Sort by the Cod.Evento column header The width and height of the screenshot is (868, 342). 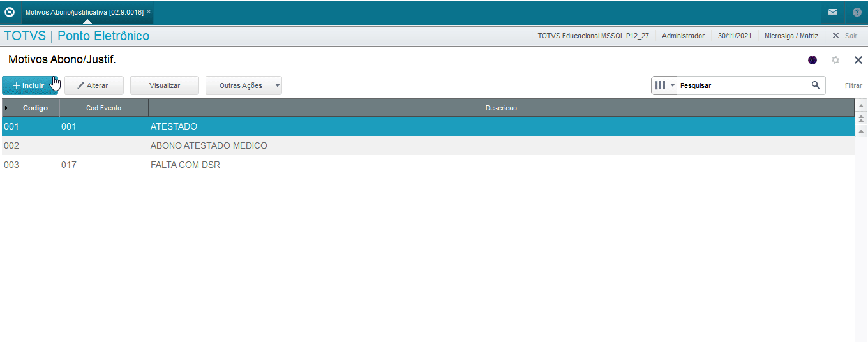click(103, 108)
